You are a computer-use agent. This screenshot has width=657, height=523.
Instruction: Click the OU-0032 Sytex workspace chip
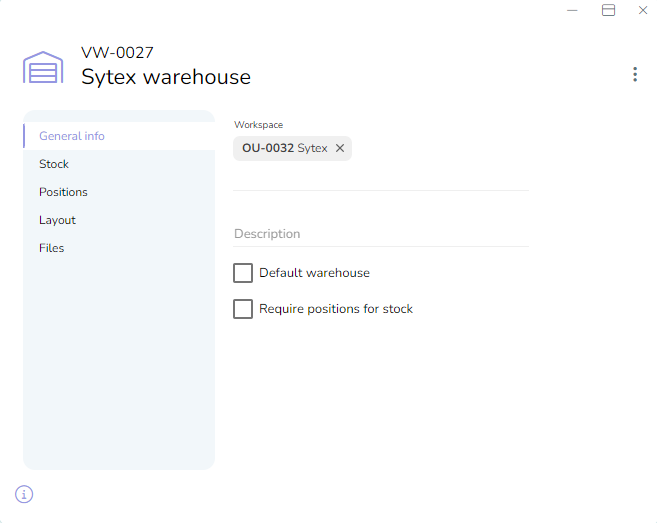pyautogui.click(x=285, y=148)
